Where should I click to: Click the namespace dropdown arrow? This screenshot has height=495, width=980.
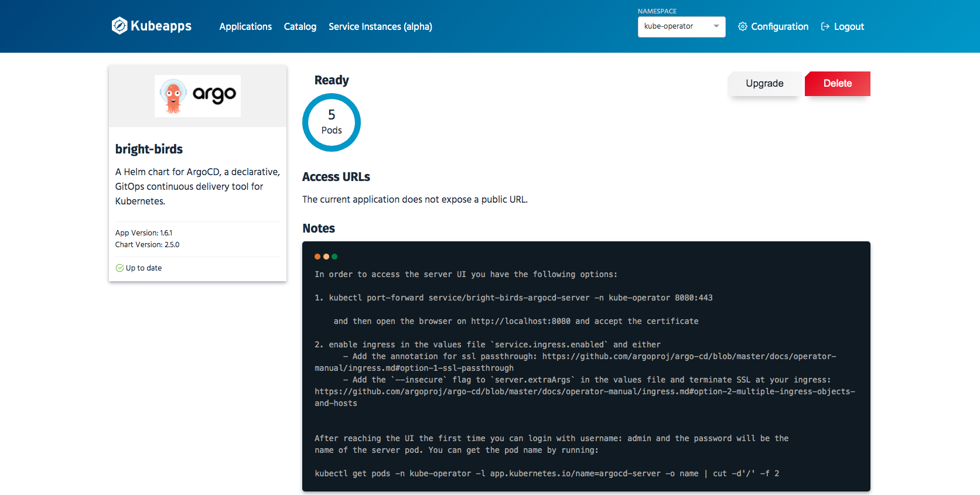(716, 26)
